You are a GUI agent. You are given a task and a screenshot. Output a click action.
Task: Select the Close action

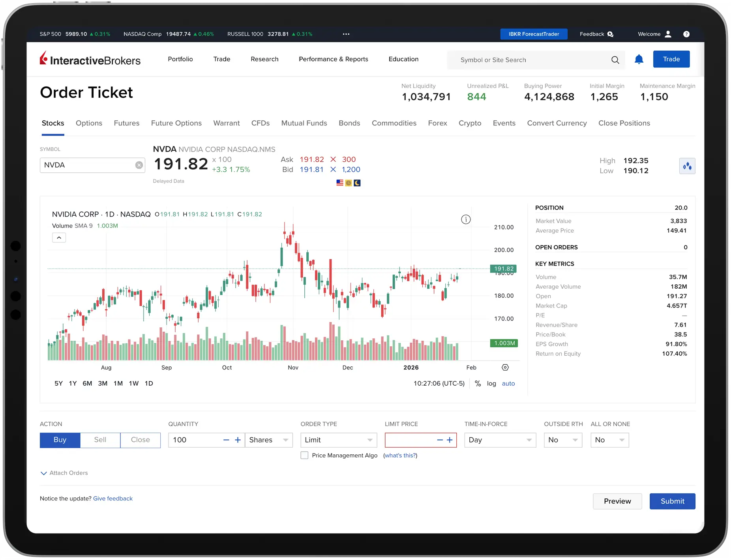[141, 440]
